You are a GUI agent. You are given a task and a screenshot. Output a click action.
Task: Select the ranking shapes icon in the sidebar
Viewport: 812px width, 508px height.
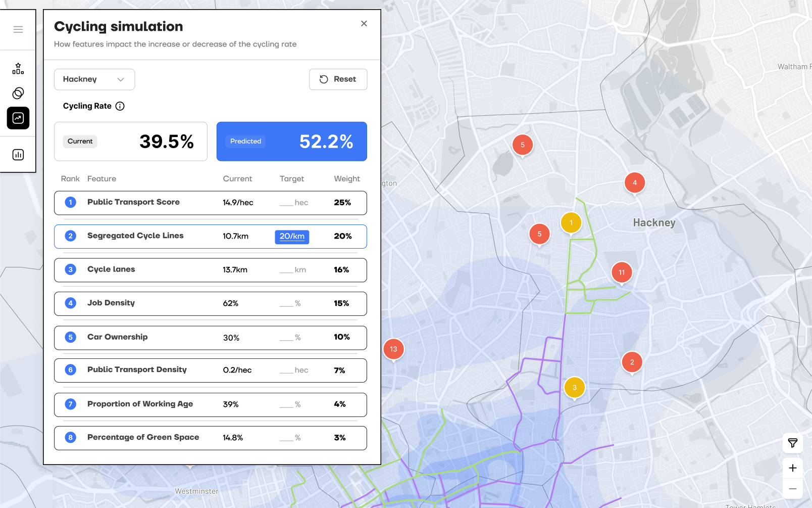coord(18,69)
